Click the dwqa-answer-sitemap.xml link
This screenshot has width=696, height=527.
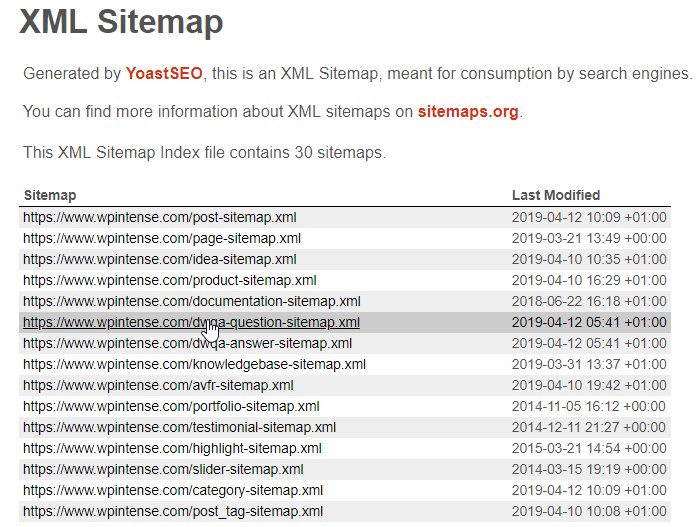click(187, 343)
